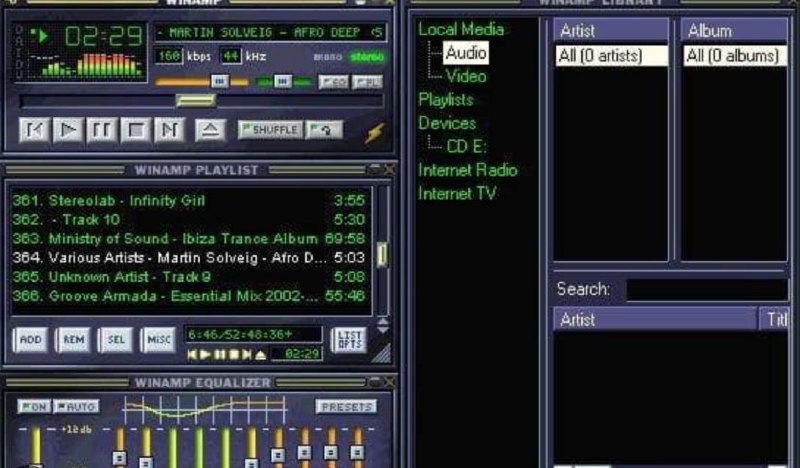Toggle the repeat button beside Shuffle
The width and height of the screenshot is (800, 468).
tap(324, 130)
